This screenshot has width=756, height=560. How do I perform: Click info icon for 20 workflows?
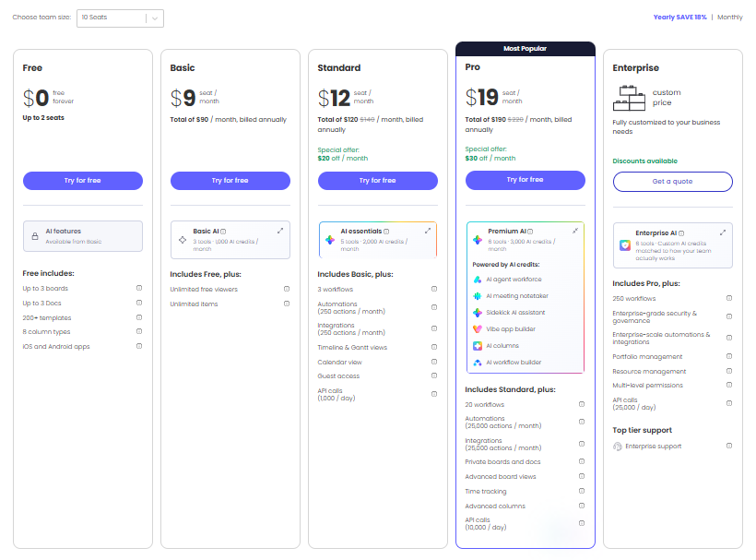pyautogui.click(x=582, y=404)
